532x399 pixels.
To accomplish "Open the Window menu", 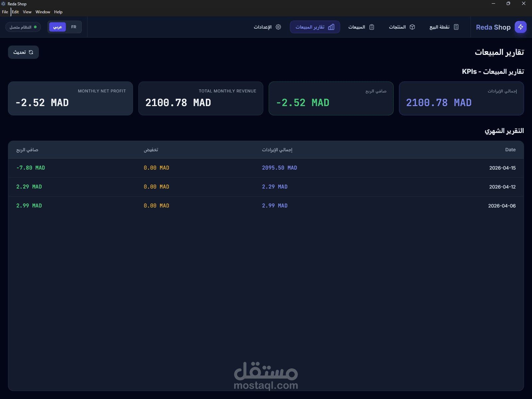I will (43, 12).
